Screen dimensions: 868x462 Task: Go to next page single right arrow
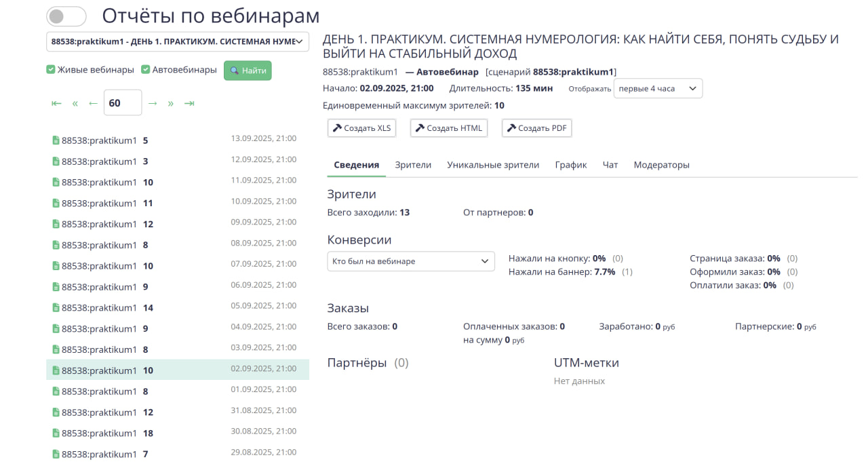tap(153, 103)
